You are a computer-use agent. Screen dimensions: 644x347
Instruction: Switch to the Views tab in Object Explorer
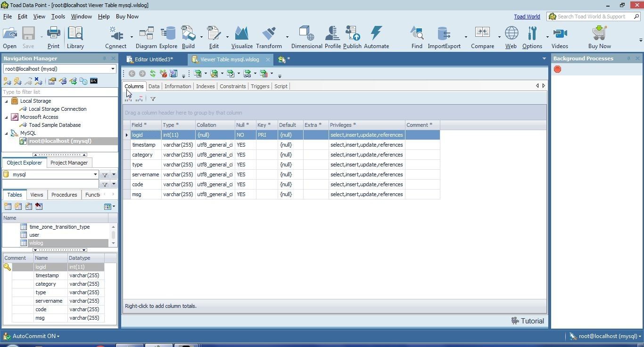coord(36,195)
